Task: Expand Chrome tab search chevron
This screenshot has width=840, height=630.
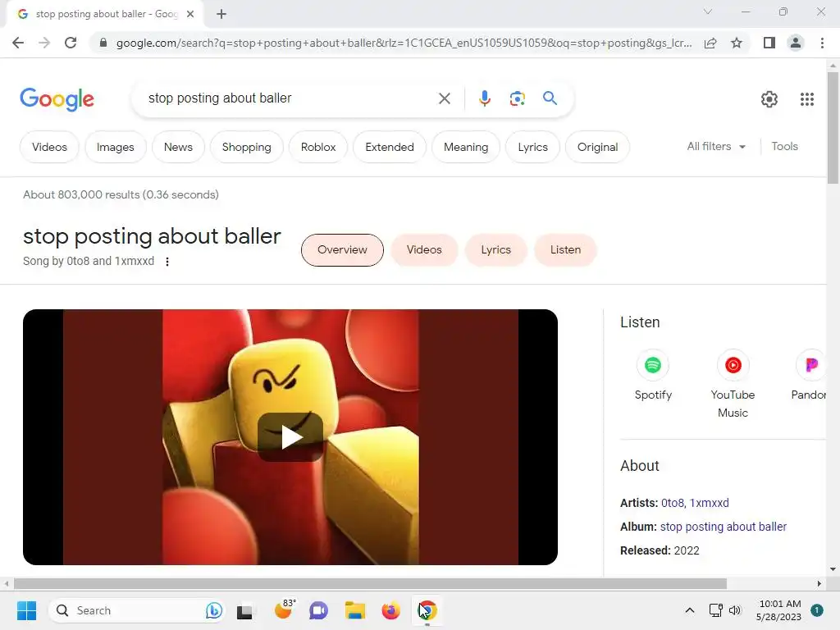Action: click(708, 11)
